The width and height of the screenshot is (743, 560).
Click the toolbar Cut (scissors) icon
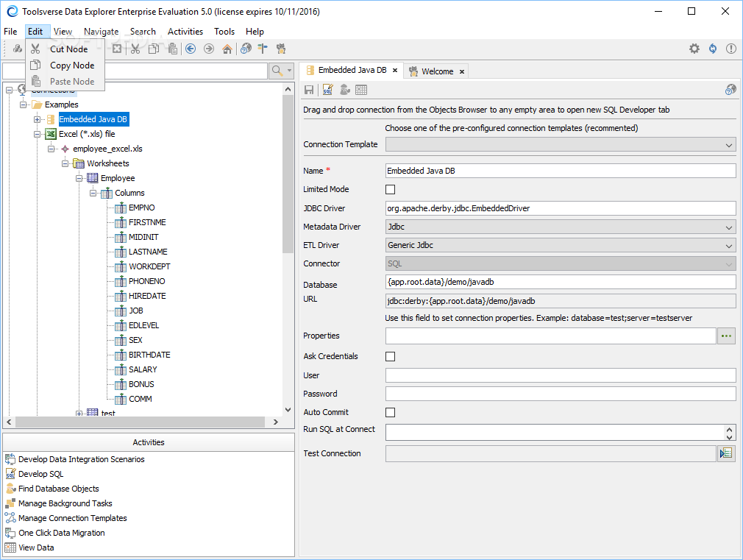(x=135, y=49)
